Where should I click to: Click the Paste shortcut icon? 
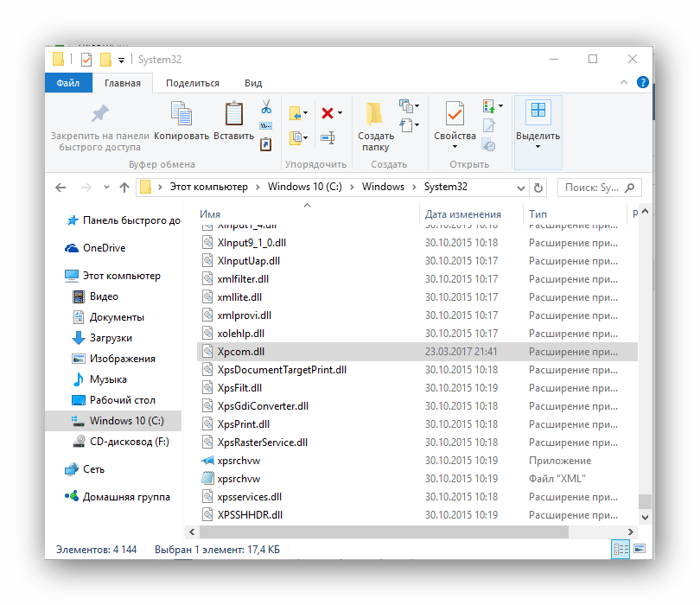point(266,144)
